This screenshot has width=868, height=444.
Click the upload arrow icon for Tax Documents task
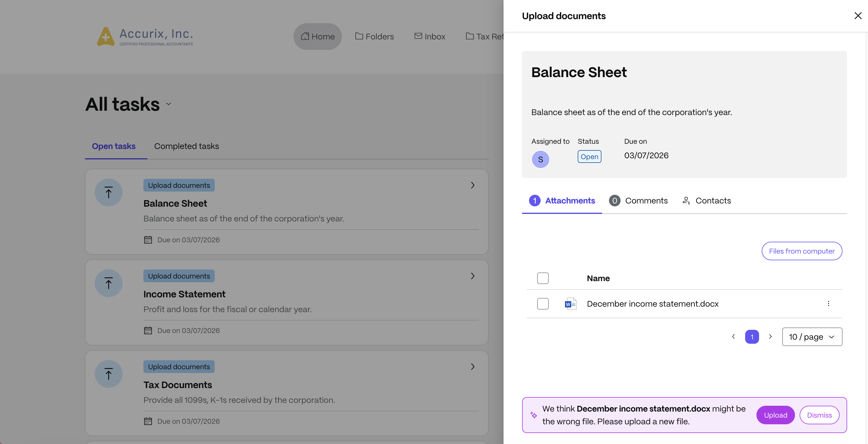coord(108,374)
